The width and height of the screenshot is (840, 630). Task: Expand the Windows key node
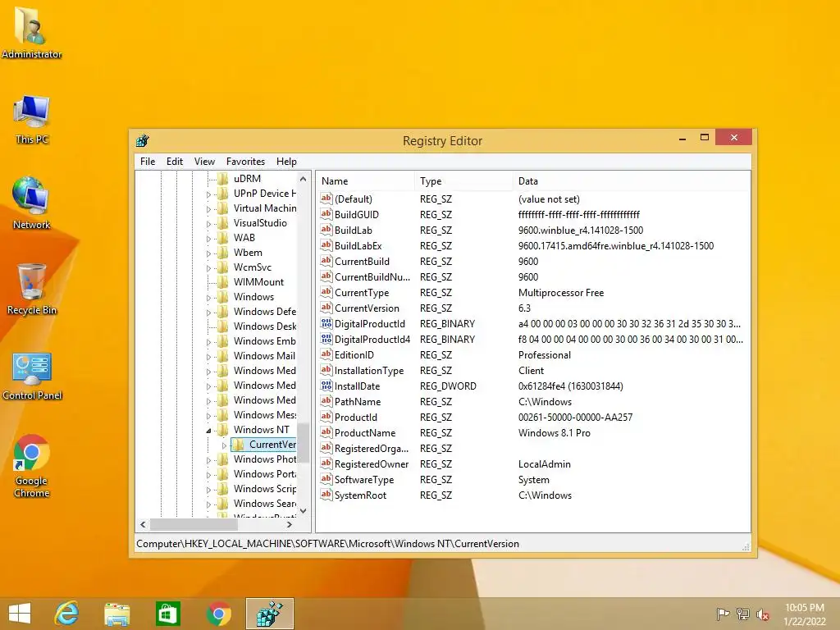[209, 297]
